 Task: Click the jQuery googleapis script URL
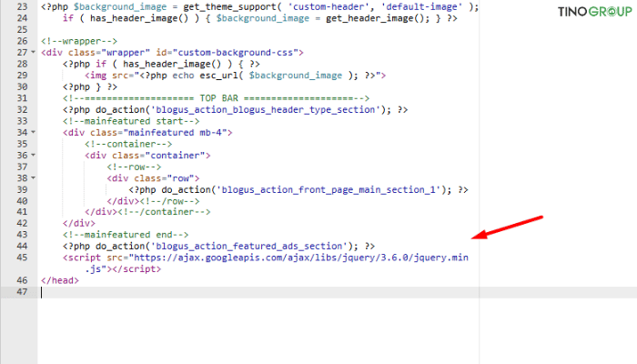[x=301, y=258]
